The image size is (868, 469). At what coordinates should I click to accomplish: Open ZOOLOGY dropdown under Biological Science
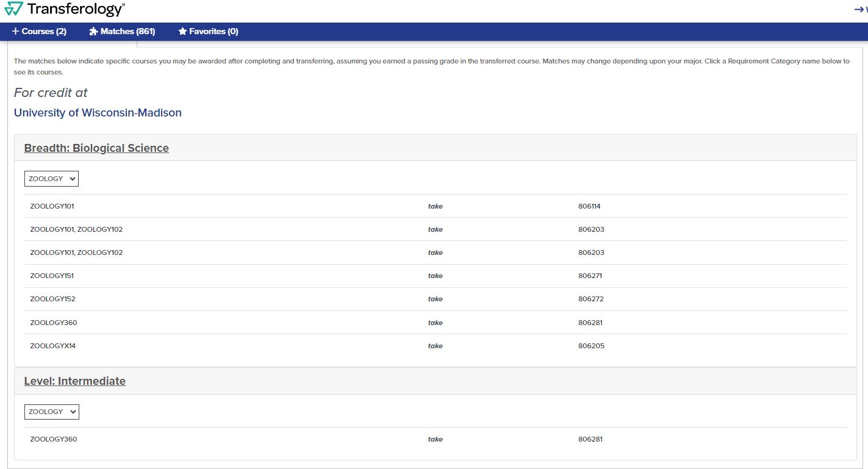coord(52,179)
